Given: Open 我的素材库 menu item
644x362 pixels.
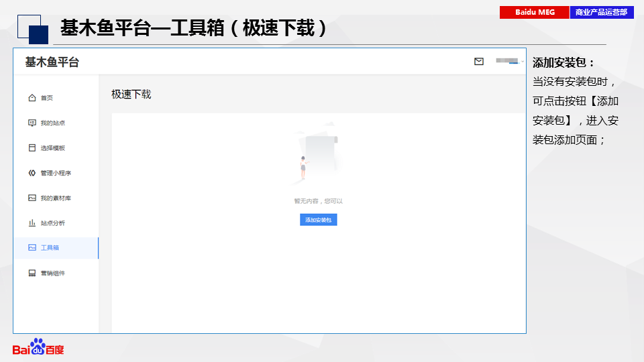Looking at the screenshot, I should coord(56,198).
